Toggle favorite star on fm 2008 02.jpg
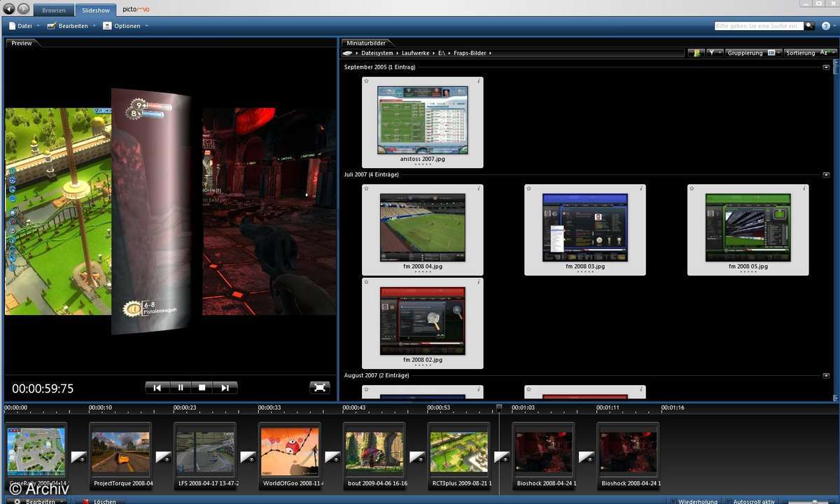The width and height of the screenshot is (840, 504). tap(366, 283)
